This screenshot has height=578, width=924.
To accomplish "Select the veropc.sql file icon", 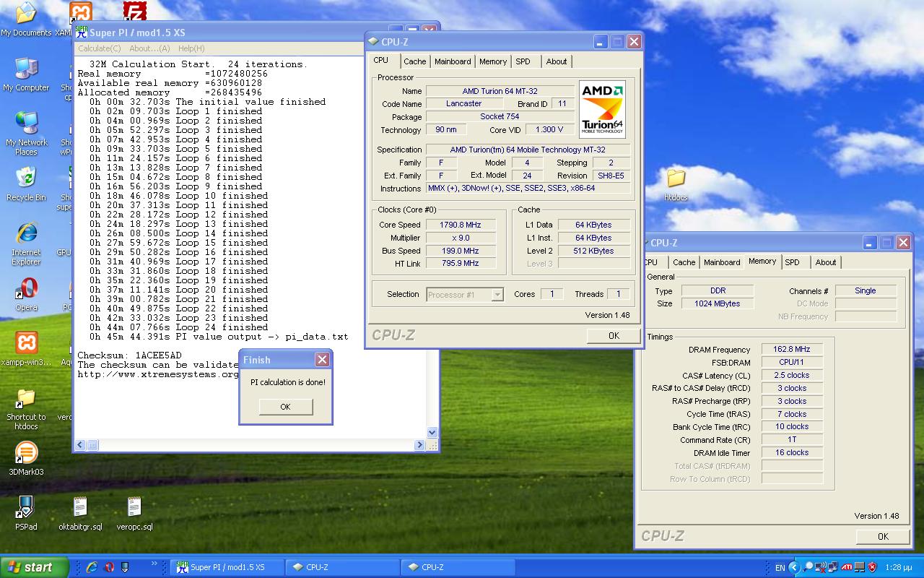I will (134, 514).
